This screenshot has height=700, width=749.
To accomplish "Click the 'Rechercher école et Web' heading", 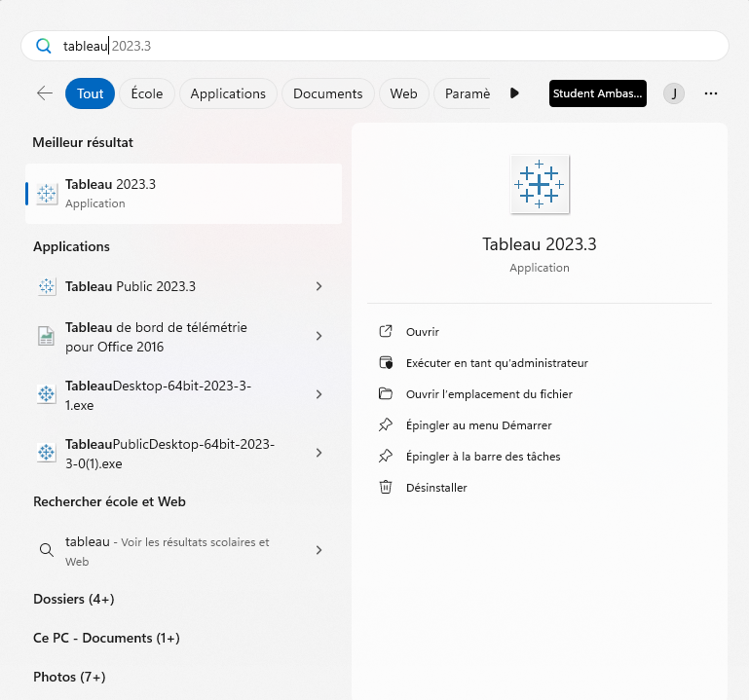I will pyautogui.click(x=109, y=501).
